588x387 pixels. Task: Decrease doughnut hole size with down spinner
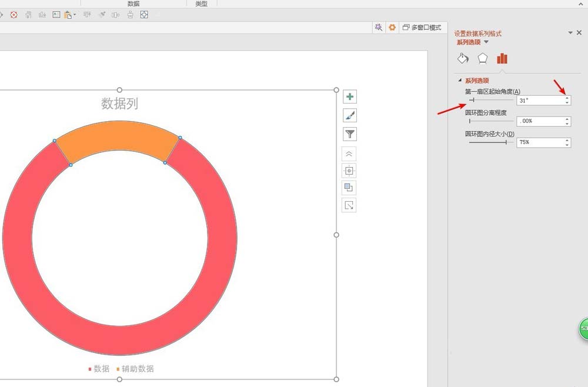pos(567,144)
